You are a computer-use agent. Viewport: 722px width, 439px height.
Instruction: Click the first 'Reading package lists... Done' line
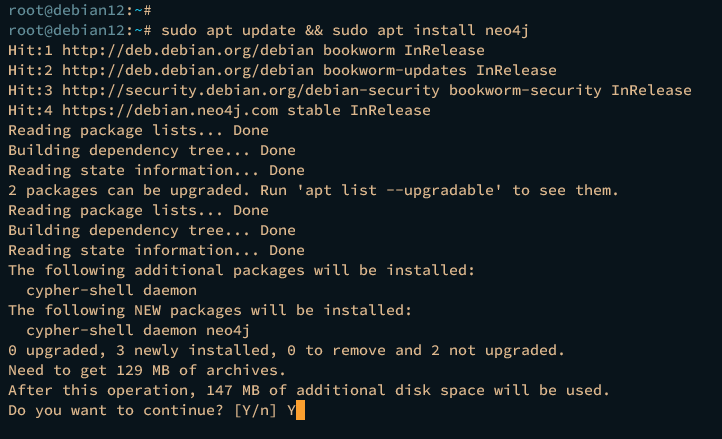point(138,130)
